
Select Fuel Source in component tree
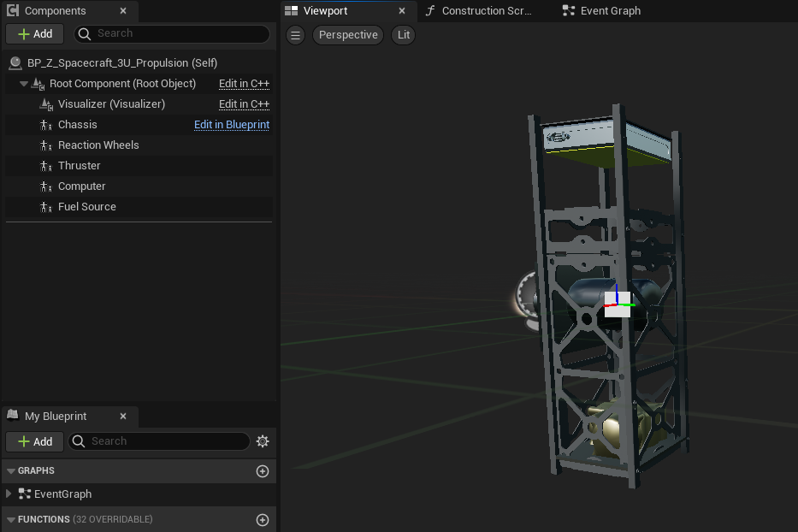[x=86, y=207]
